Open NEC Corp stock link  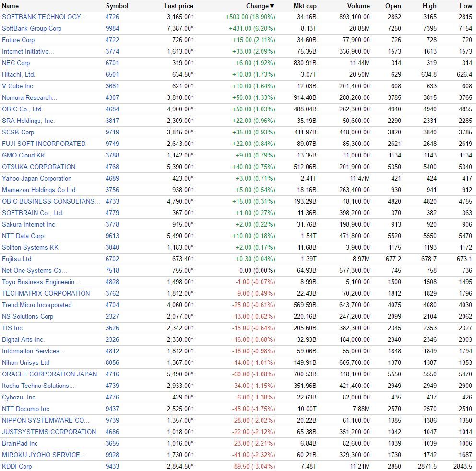coord(16,63)
